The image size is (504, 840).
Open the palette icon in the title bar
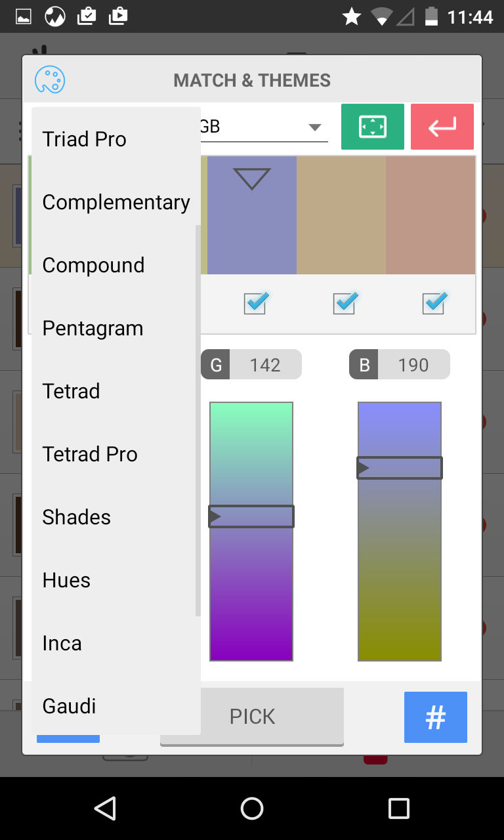49,79
